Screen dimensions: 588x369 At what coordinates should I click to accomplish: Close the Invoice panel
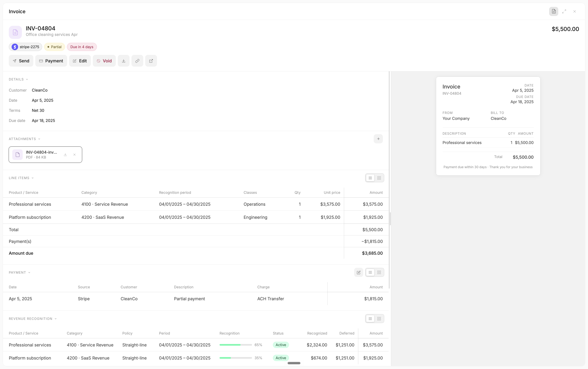[x=575, y=11]
